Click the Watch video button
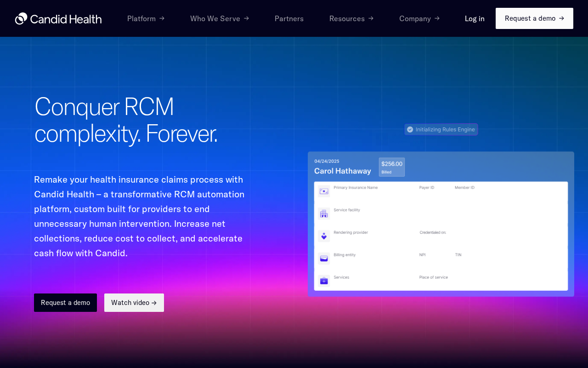This screenshot has height=368, width=588. tap(134, 303)
